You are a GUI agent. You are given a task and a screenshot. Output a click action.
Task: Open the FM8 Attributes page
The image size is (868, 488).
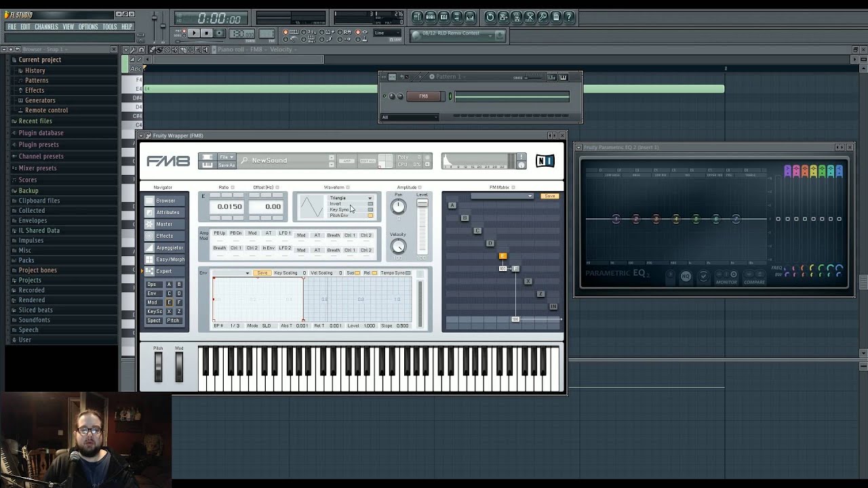coord(165,212)
